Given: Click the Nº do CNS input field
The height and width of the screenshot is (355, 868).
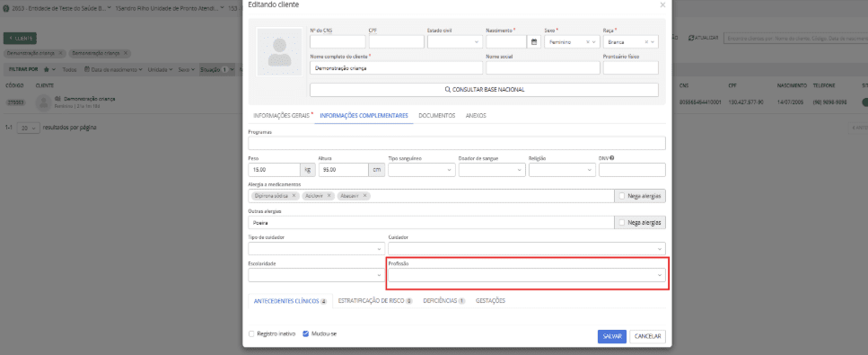Looking at the screenshot, I should tap(338, 41).
